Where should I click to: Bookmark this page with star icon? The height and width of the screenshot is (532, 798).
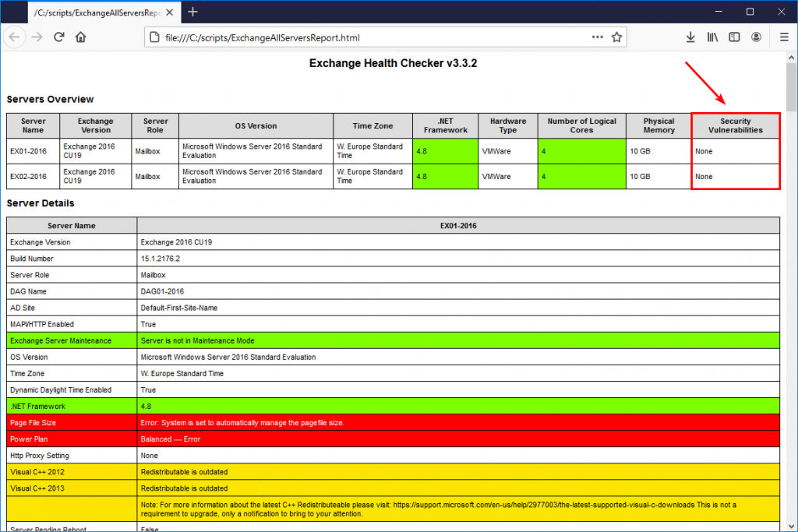(617, 37)
